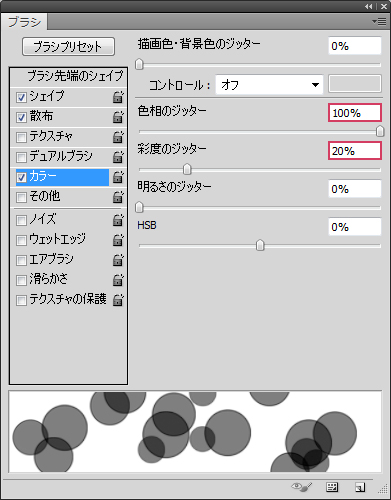The height and width of the screenshot is (500, 391).
Task: Uncheck the 散布 checkbox
Action: 21,117
